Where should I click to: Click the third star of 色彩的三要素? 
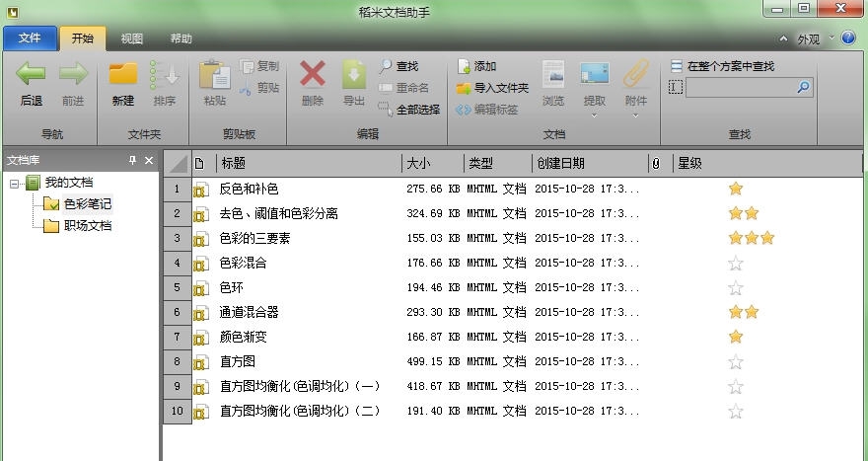pyautogui.click(x=766, y=238)
